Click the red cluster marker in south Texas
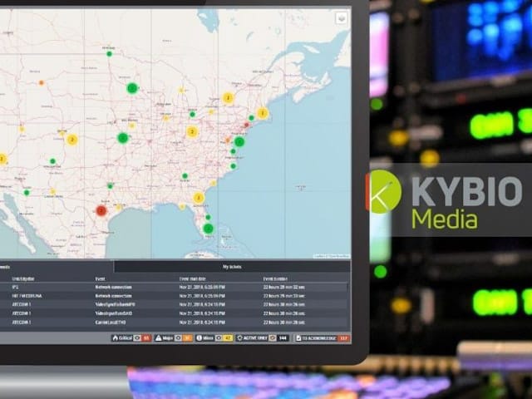This screenshot has height=399, width=532. pyautogui.click(x=101, y=210)
